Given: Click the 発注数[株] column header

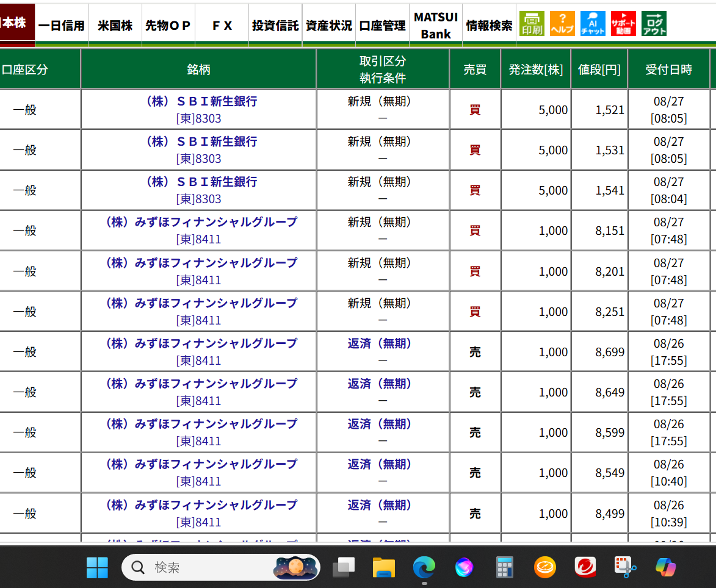Looking at the screenshot, I should pos(536,69).
